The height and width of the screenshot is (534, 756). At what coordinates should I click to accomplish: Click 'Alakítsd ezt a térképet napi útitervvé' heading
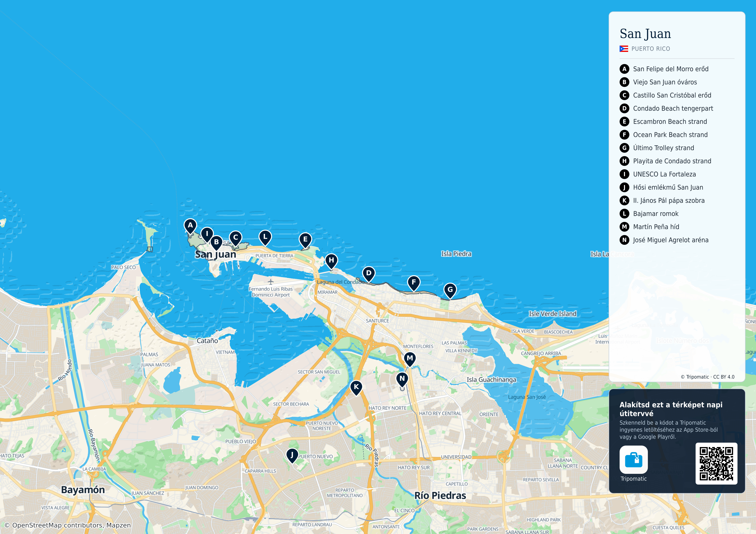(x=671, y=409)
